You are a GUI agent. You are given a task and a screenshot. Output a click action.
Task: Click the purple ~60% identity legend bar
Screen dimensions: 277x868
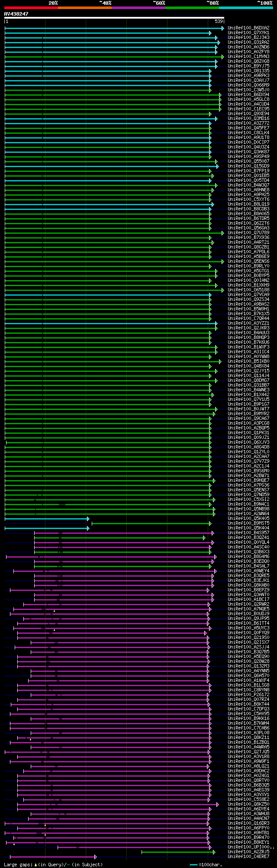(x=138, y=8)
